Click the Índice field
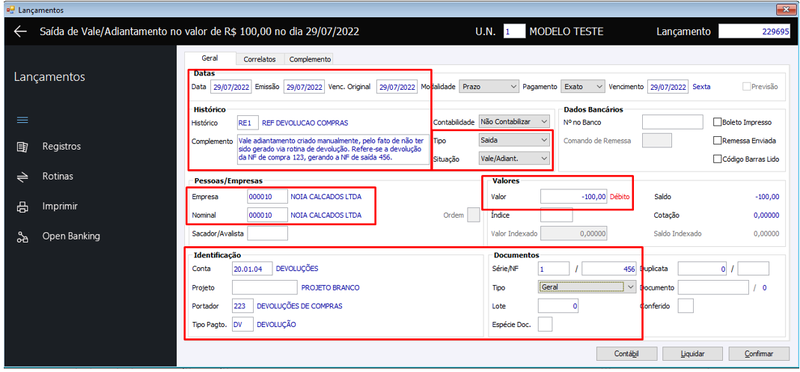 (556, 215)
